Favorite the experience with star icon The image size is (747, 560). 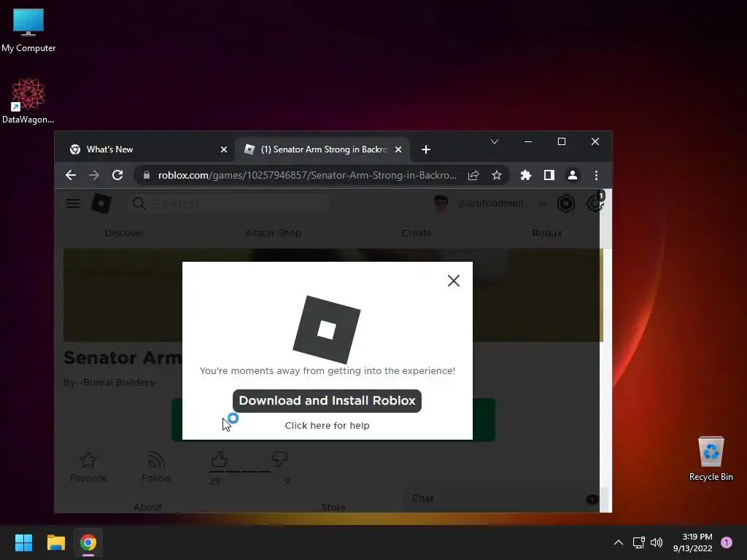[x=88, y=460]
